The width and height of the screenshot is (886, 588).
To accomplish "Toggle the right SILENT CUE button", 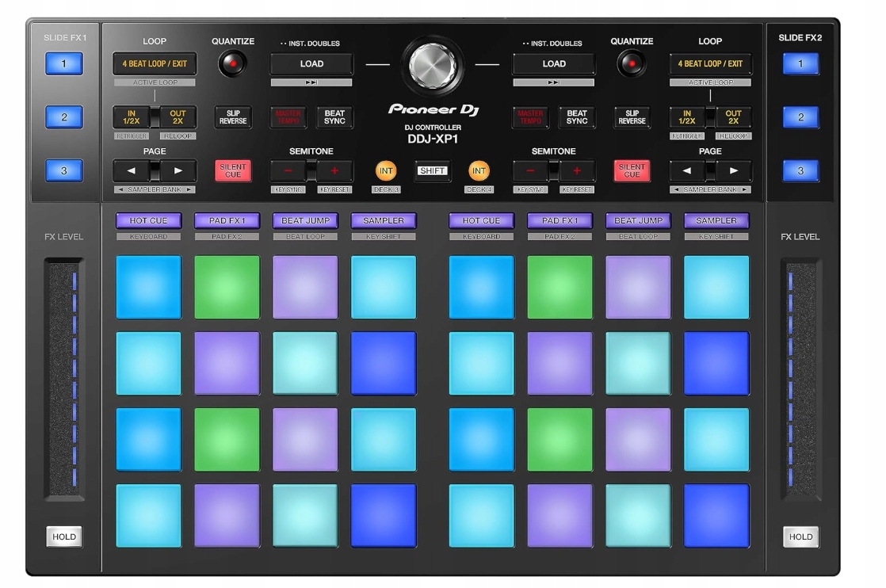I will point(632,170).
